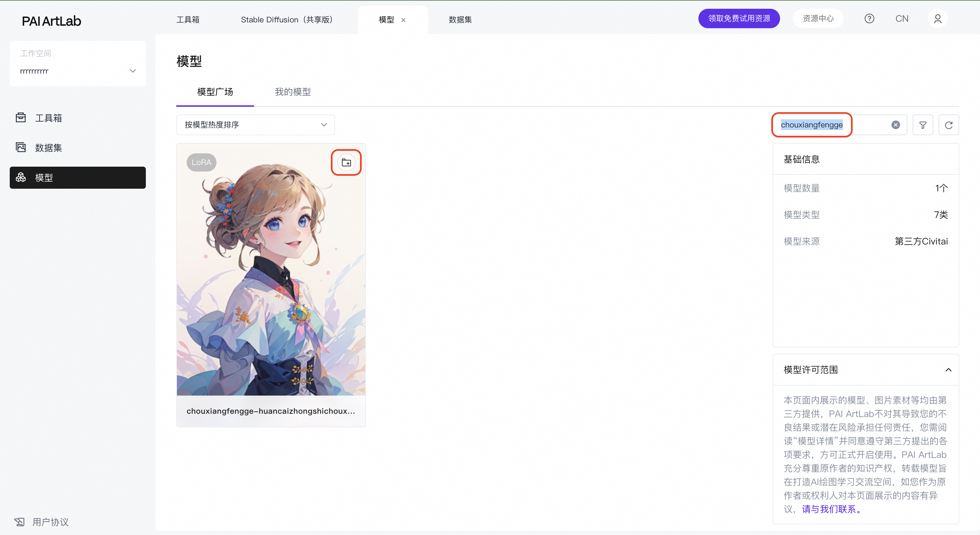Open the 用户协议 link at bottom

pos(50,522)
